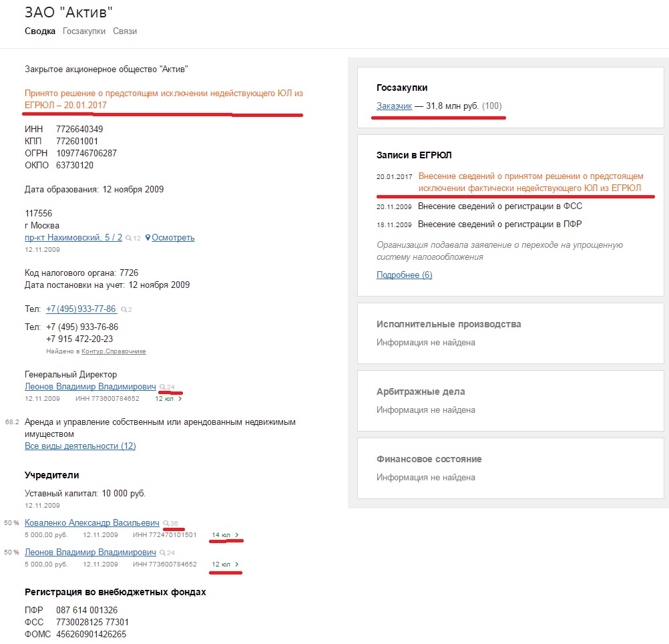
Task: Select the Сводка tab
Action: (x=40, y=31)
